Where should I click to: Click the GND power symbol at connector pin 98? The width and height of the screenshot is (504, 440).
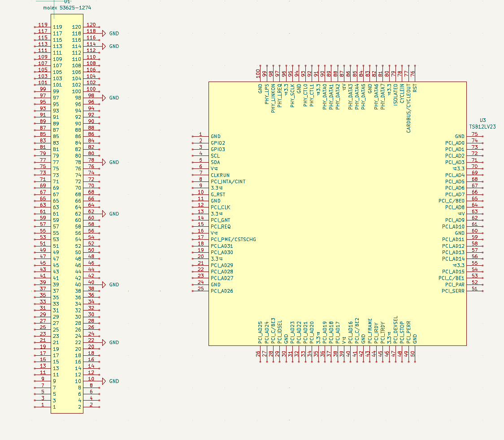click(104, 98)
